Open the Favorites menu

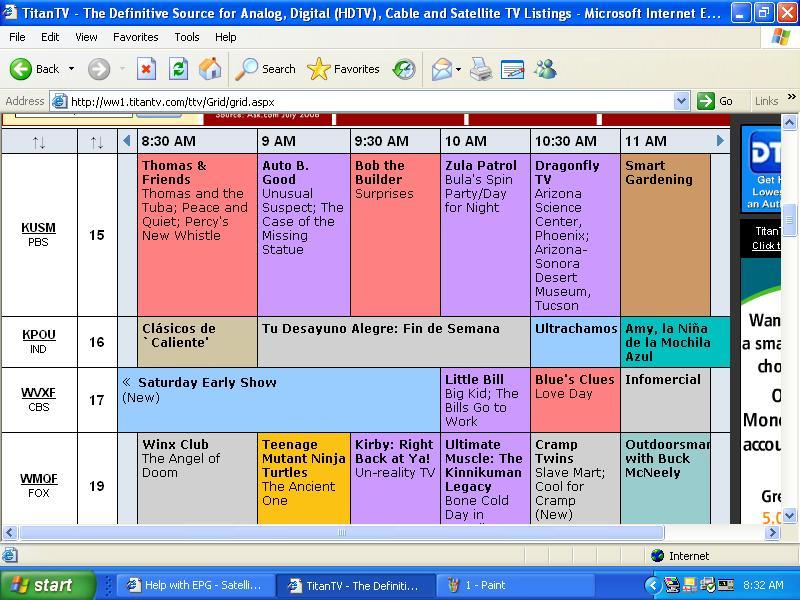[x=136, y=37]
